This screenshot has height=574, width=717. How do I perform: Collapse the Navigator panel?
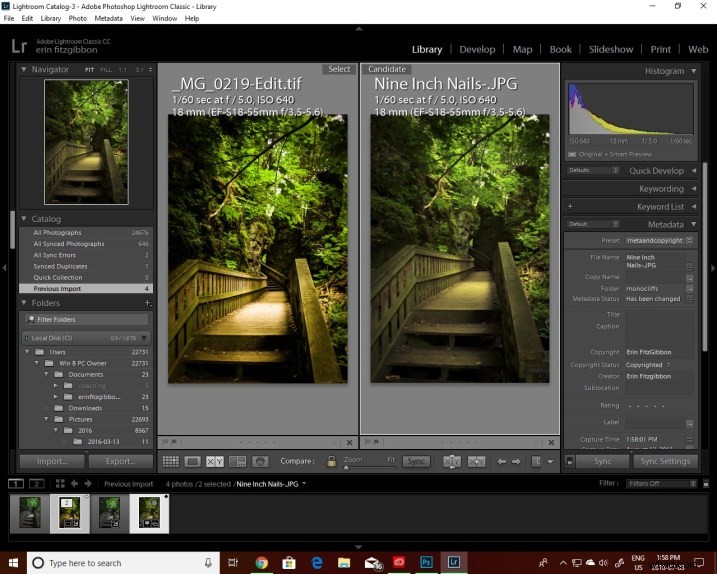pyautogui.click(x=24, y=69)
